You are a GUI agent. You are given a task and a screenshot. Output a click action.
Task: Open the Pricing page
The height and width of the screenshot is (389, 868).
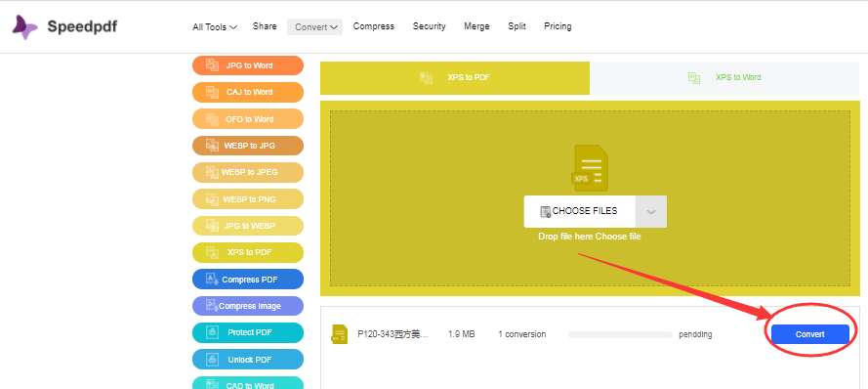(558, 26)
